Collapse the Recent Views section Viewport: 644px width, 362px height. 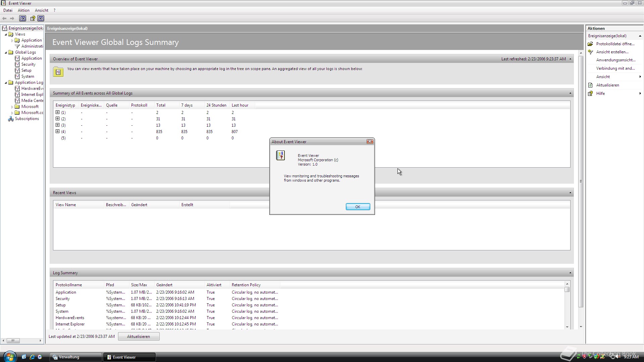pos(570,193)
